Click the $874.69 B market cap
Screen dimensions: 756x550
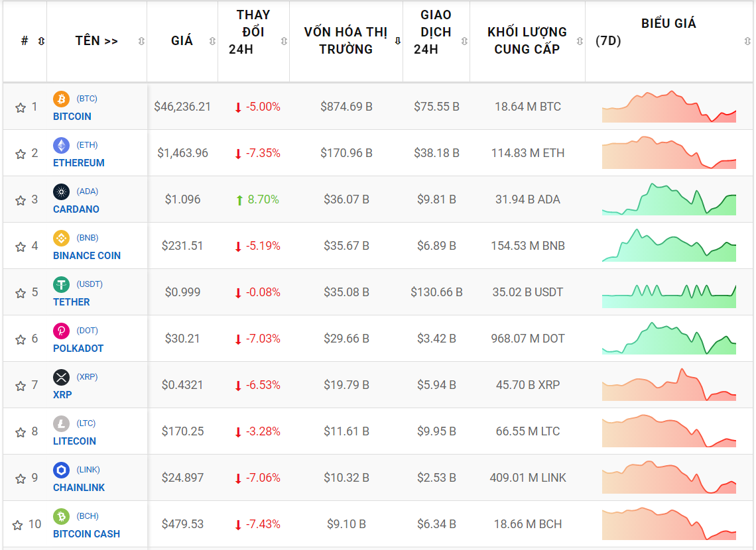346,107
